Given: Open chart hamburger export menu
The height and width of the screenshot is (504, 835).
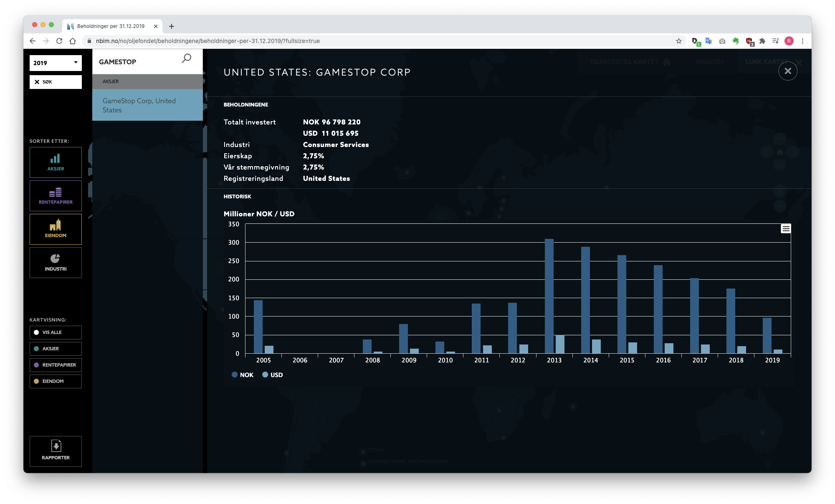Looking at the screenshot, I should coord(785,228).
